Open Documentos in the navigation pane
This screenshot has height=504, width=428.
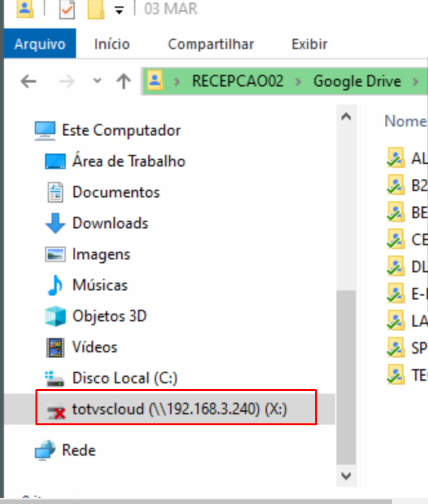click(x=116, y=192)
